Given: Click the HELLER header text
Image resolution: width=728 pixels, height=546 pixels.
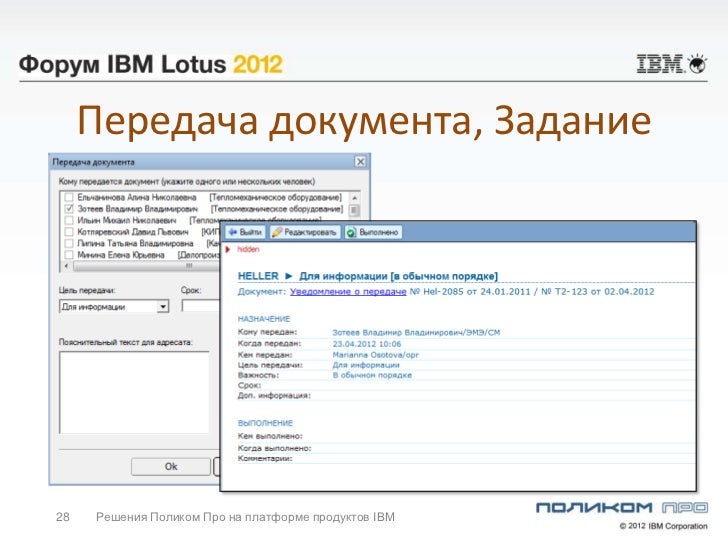Looking at the screenshot, I should pyautogui.click(x=258, y=276).
